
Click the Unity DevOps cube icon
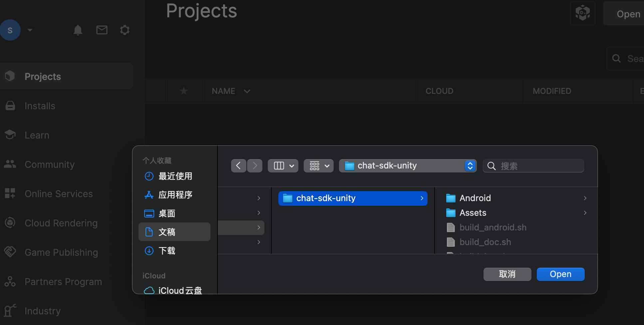pyautogui.click(x=582, y=13)
